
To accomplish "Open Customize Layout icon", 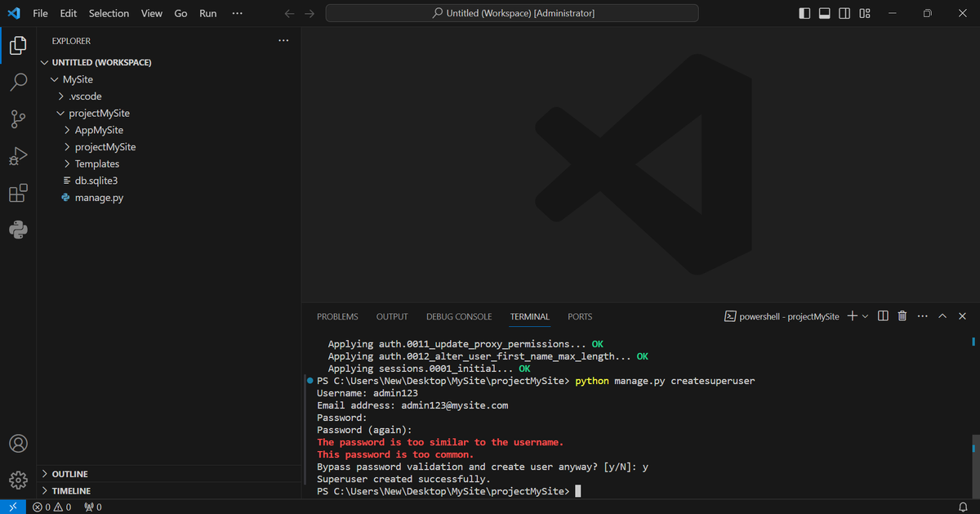I will 865,13.
